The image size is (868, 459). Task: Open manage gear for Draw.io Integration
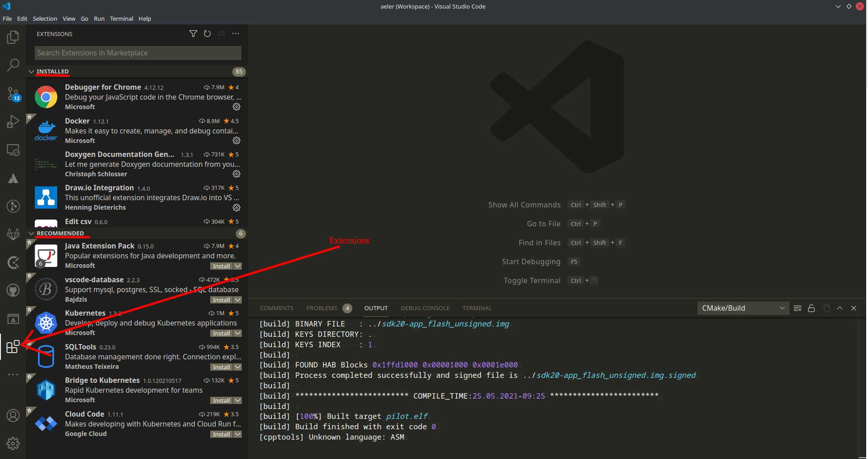[x=236, y=208]
